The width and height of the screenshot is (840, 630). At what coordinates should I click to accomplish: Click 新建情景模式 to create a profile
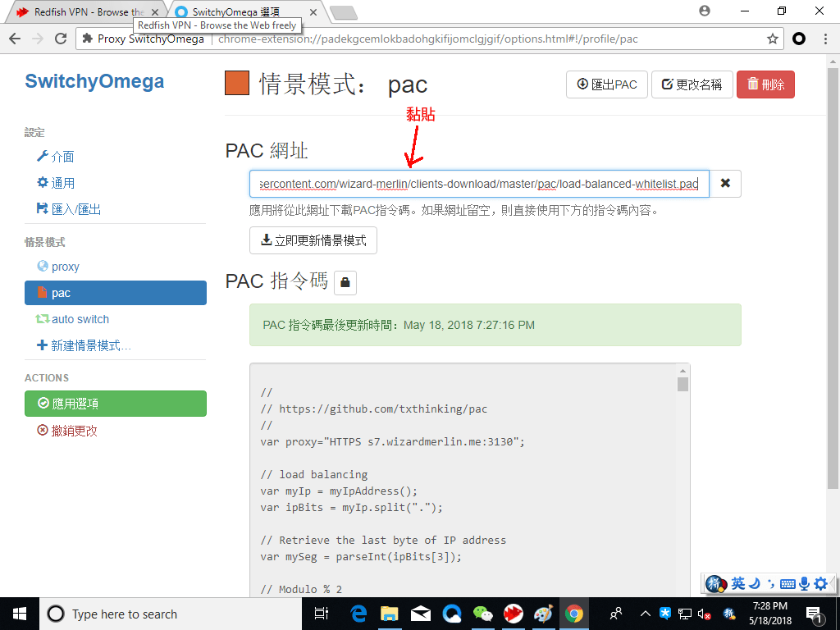click(84, 345)
